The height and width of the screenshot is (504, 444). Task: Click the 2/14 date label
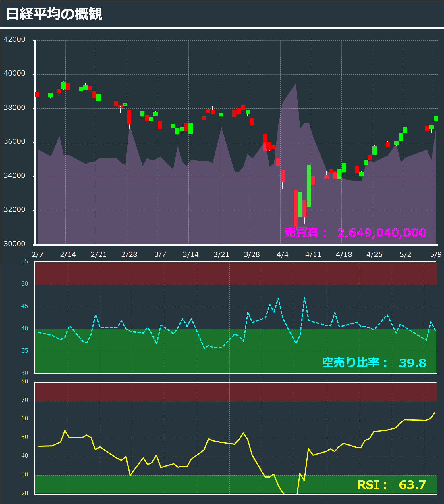pos(68,254)
